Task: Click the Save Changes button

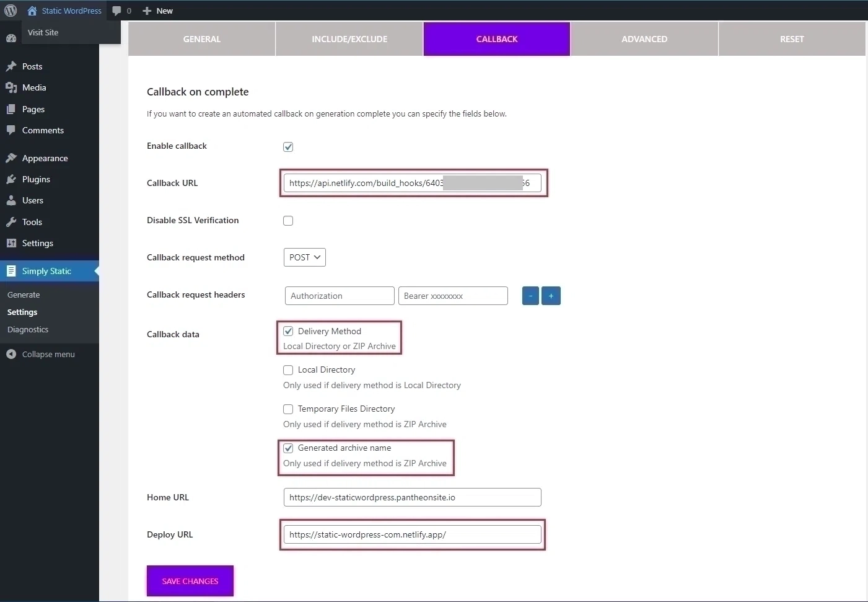Action: click(x=190, y=581)
